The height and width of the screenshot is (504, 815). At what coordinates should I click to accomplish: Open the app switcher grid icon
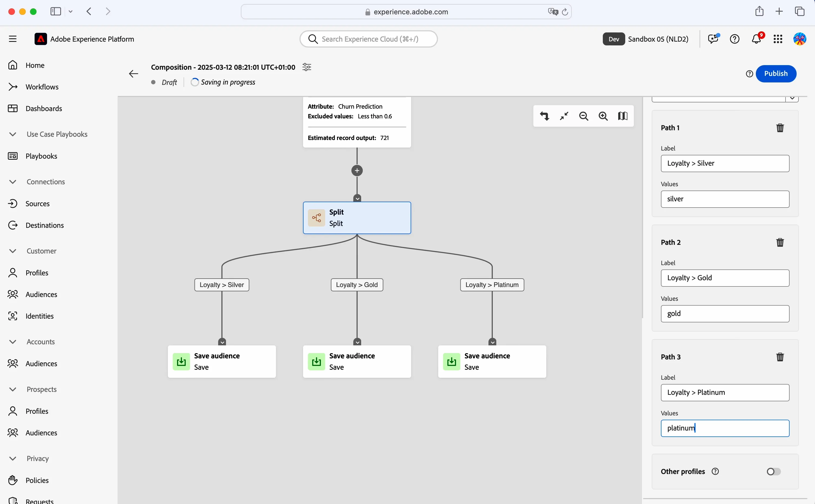click(x=778, y=39)
